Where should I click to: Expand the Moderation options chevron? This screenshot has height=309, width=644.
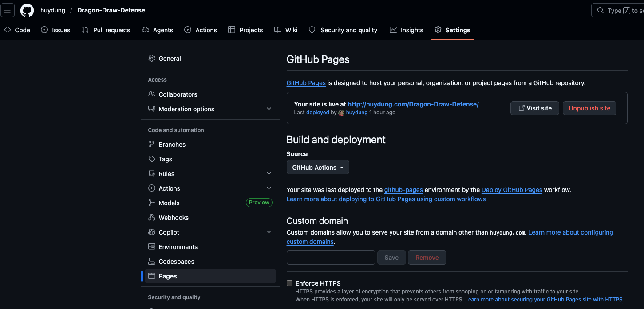(x=269, y=109)
